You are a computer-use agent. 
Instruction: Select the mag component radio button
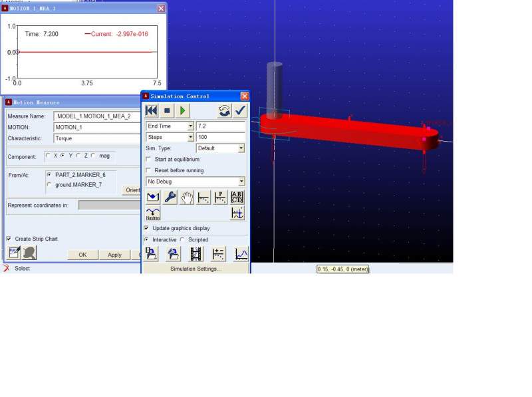pyautogui.click(x=93, y=156)
